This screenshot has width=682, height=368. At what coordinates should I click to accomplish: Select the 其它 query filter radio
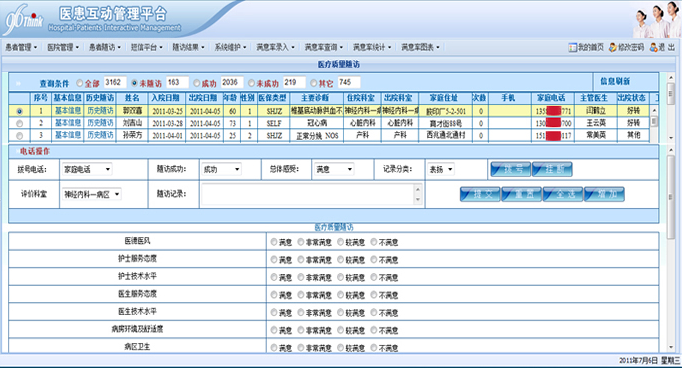click(314, 83)
